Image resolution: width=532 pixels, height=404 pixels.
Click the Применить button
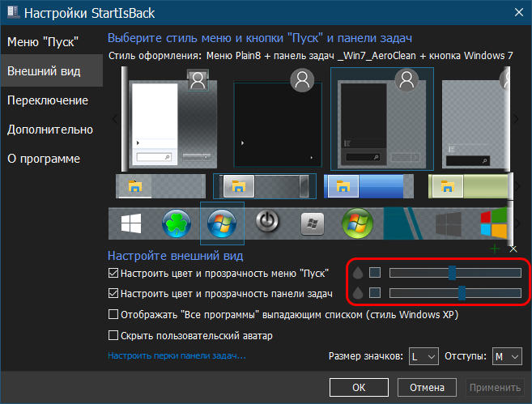pyautogui.click(x=495, y=387)
